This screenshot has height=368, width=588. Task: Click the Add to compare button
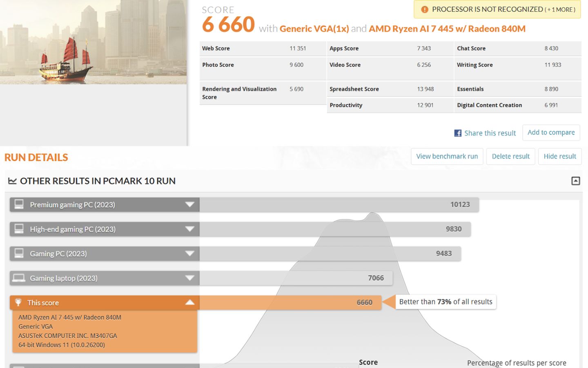pos(551,132)
